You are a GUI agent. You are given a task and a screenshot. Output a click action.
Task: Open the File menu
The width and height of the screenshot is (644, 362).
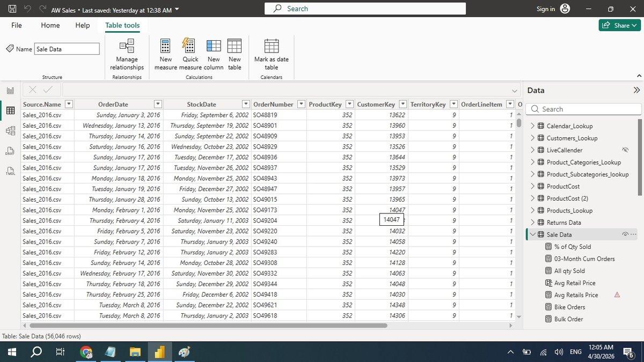(x=17, y=25)
